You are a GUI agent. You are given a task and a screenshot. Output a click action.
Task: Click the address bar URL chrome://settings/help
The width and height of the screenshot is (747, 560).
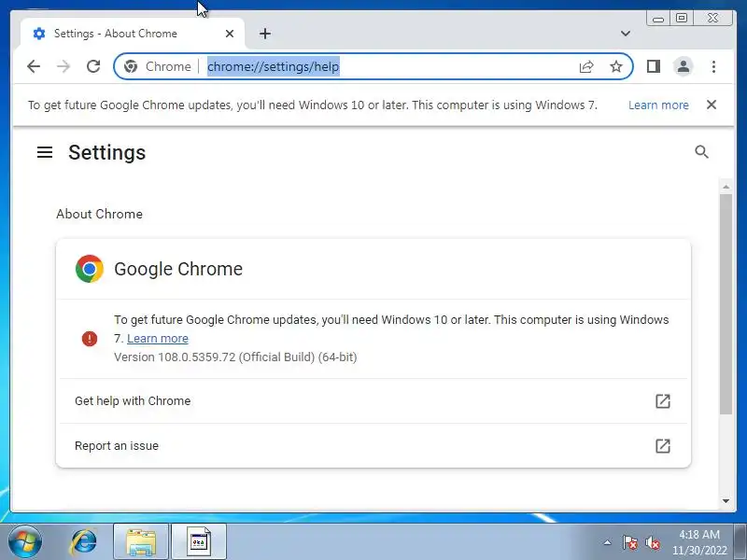coord(273,66)
